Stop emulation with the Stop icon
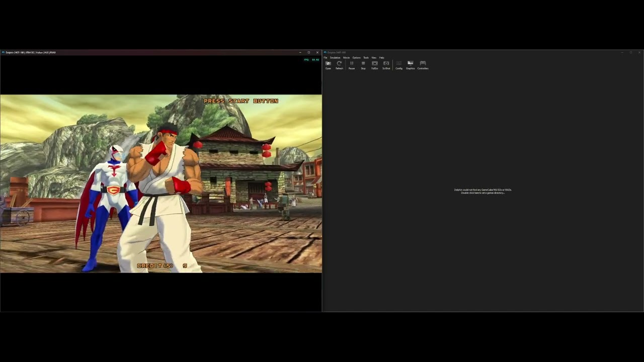Image resolution: width=644 pixels, height=362 pixels. [x=363, y=65]
